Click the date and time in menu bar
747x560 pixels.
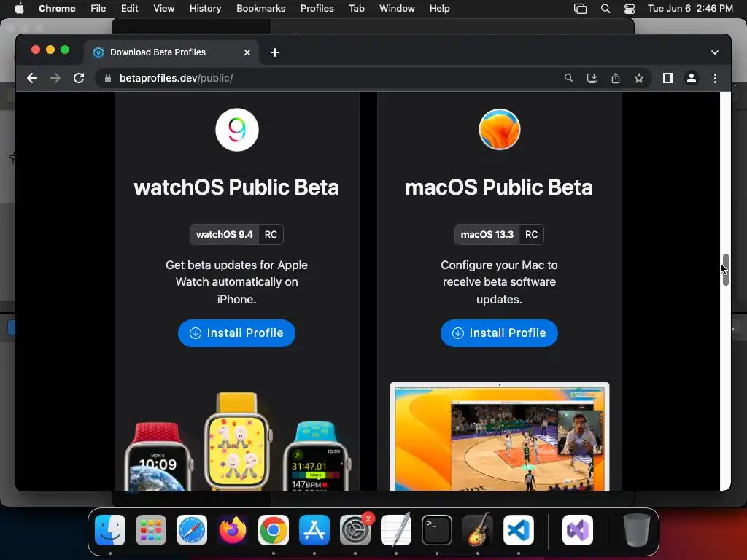[x=690, y=9]
